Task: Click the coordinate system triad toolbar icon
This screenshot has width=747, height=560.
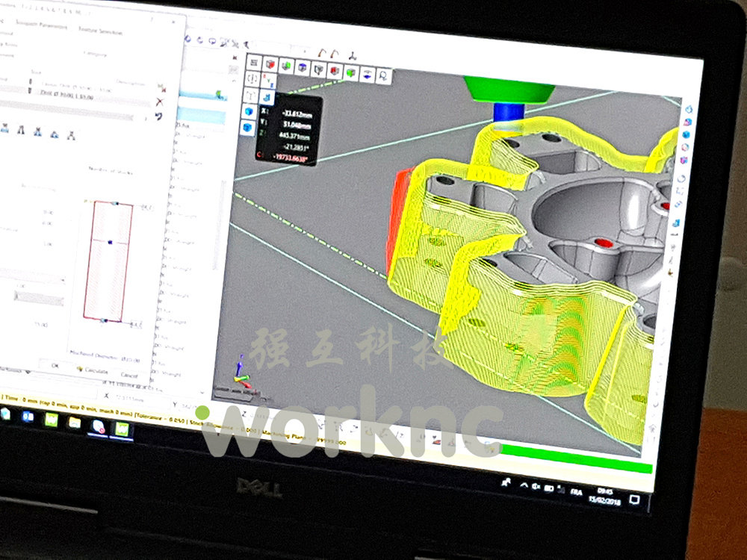Action: point(353,56)
